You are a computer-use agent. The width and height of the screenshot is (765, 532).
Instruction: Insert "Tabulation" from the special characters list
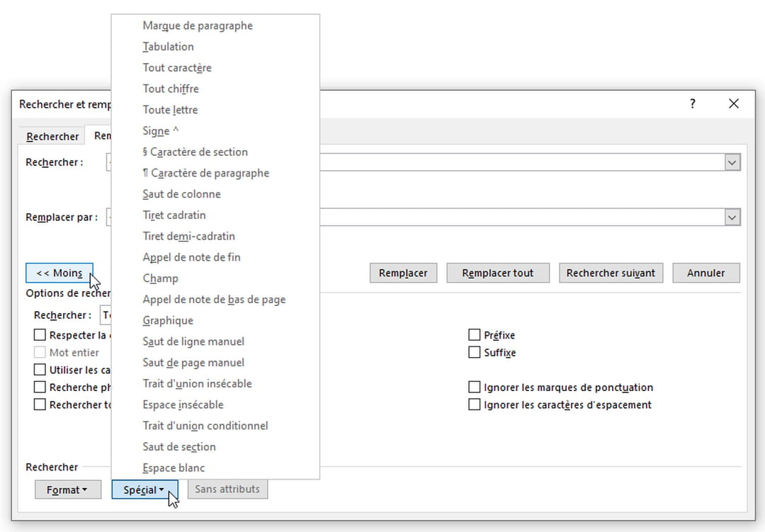[168, 46]
